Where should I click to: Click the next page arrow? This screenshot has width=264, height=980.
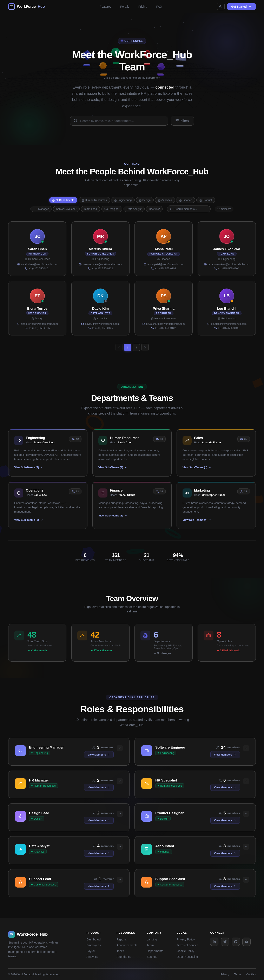coord(145,347)
